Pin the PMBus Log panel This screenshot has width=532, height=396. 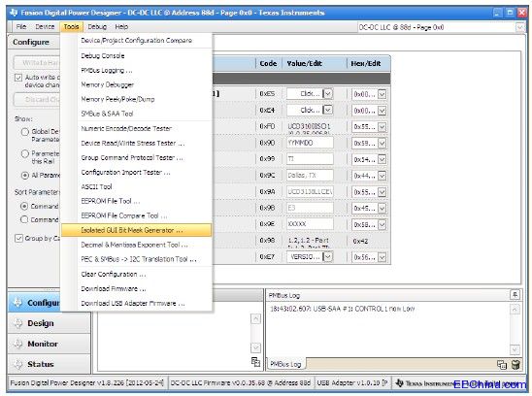pyautogui.click(x=515, y=295)
